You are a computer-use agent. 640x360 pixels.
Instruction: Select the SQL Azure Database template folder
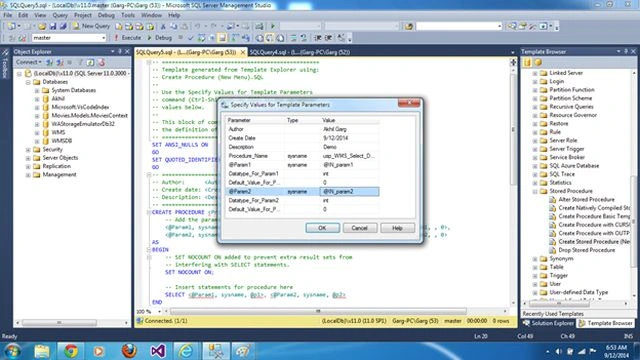point(574,166)
